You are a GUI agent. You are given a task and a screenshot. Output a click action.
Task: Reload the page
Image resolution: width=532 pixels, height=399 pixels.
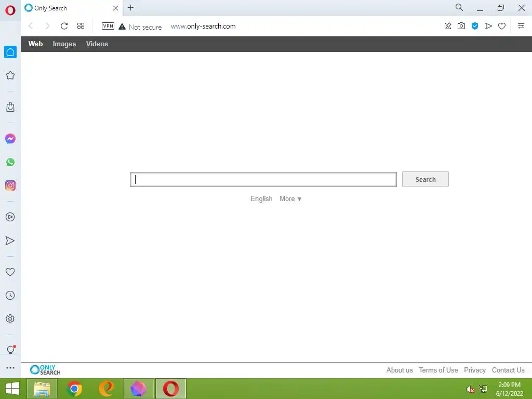pyautogui.click(x=64, y=26)
